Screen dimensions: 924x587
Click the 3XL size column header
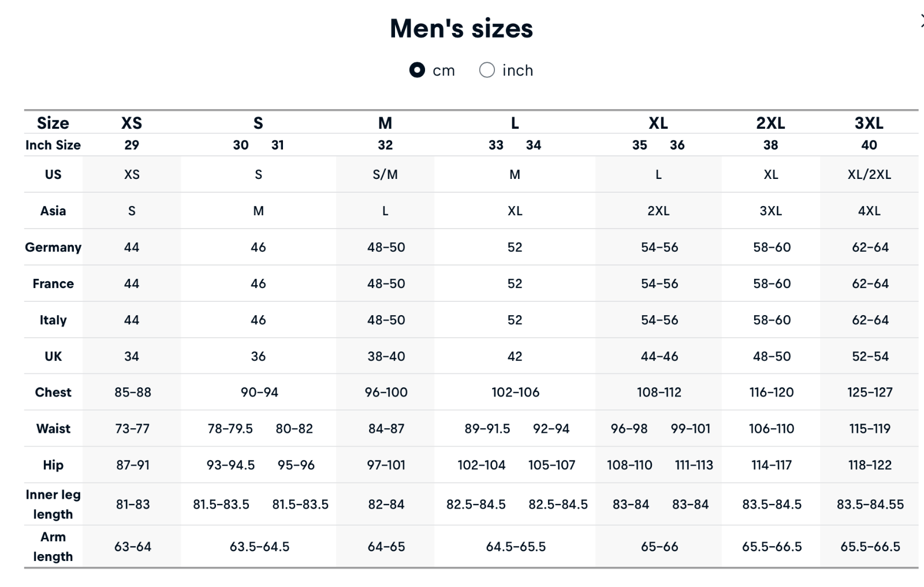(x=869, y=123)
